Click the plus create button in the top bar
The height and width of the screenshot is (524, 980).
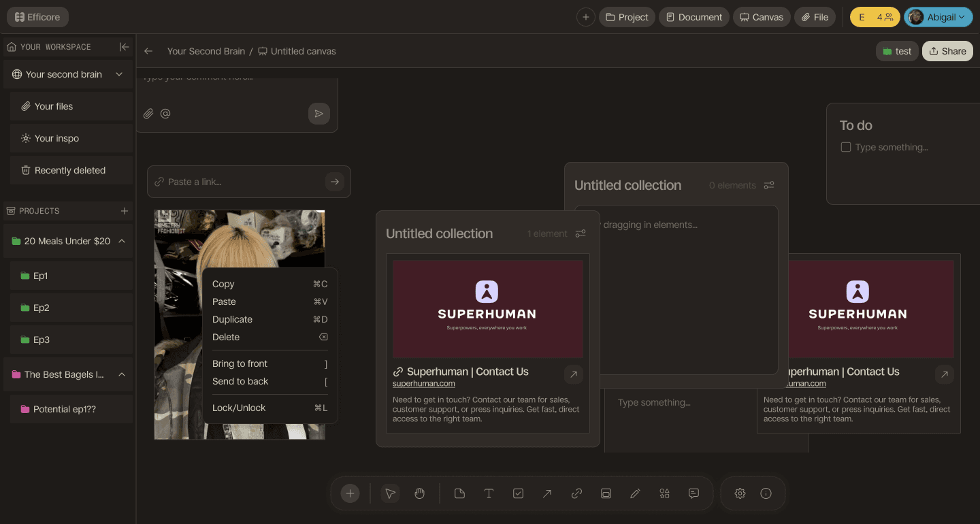tap(586, 17)
